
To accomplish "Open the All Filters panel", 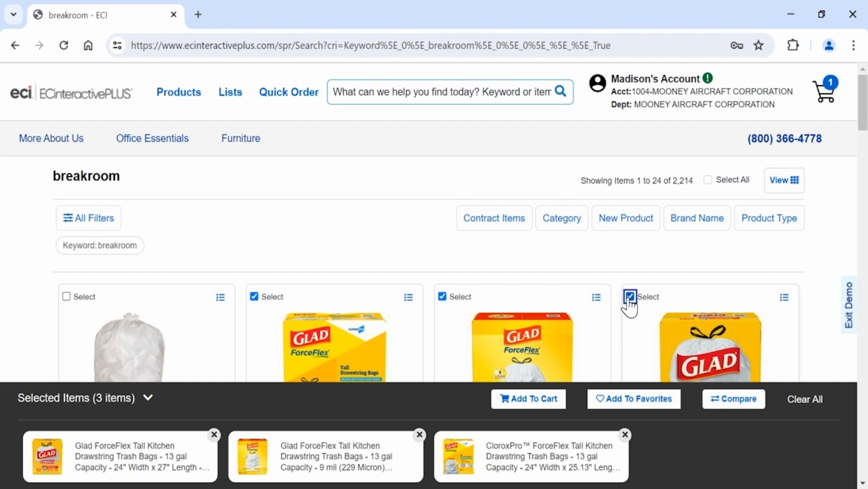I will pos(89,218).
